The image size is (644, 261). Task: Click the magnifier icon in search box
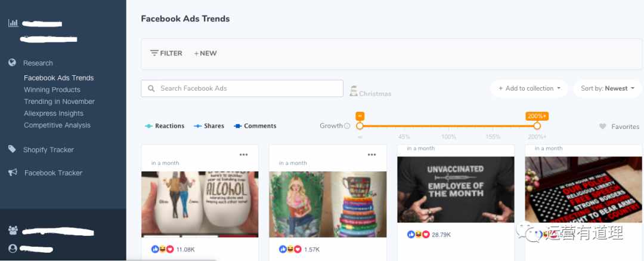(151, 88)
